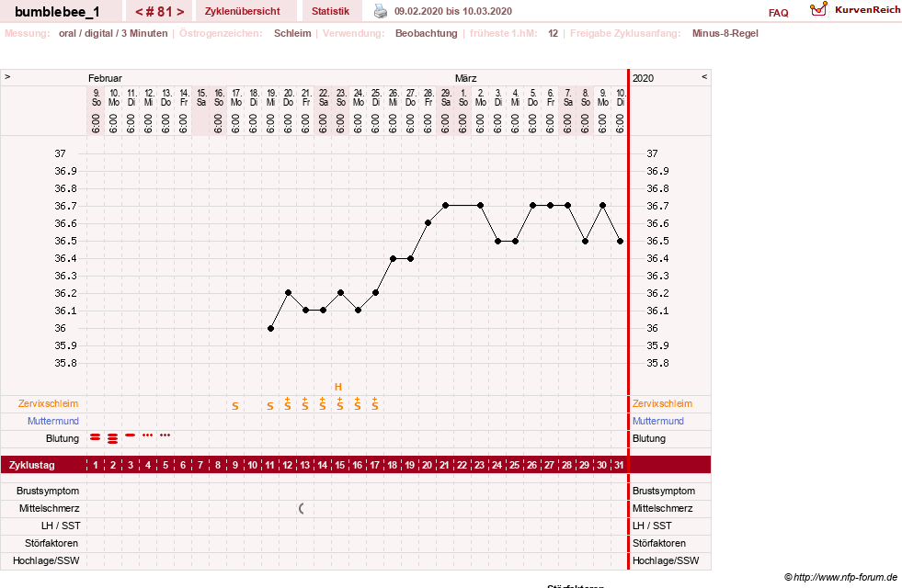This screenshot has width=902, height=588.
Task: Click the März month header
Action: tap(465, 78)
